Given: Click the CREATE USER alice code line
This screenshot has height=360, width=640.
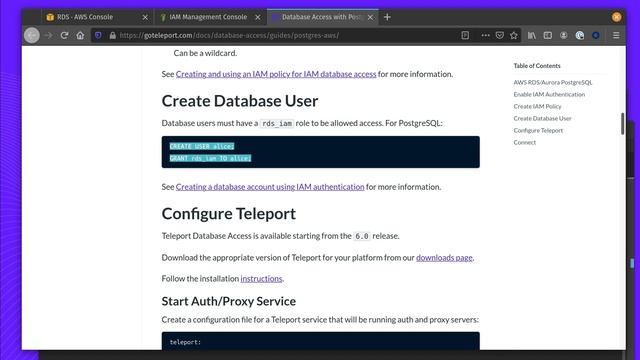Looking at the screenshot, I should coord(202,146).
